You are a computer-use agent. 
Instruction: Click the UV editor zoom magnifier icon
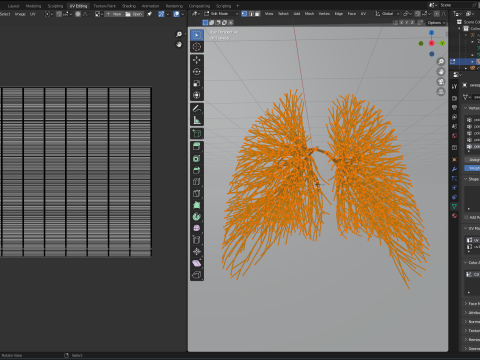[179, 34]
